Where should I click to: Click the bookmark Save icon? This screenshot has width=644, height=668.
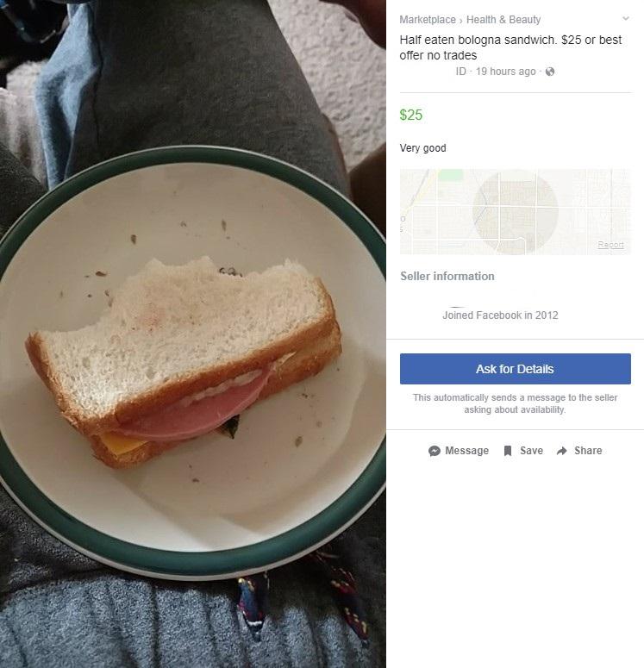tap(508, 451)
